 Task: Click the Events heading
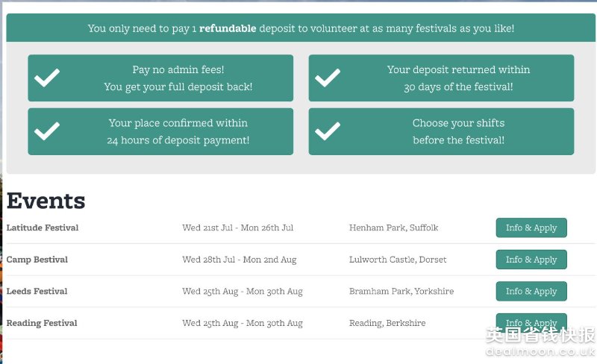46,201
